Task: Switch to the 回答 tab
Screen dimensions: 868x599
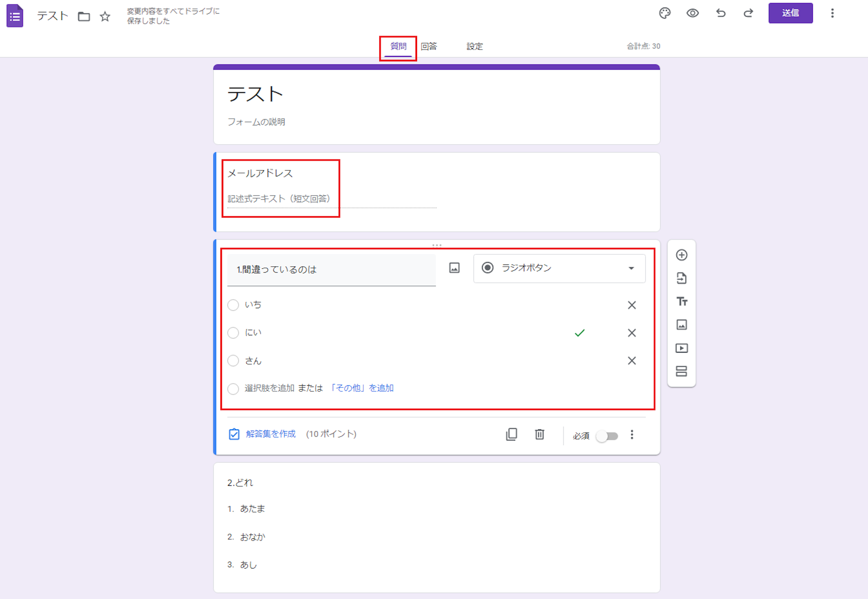Action: tap(428, 46)
